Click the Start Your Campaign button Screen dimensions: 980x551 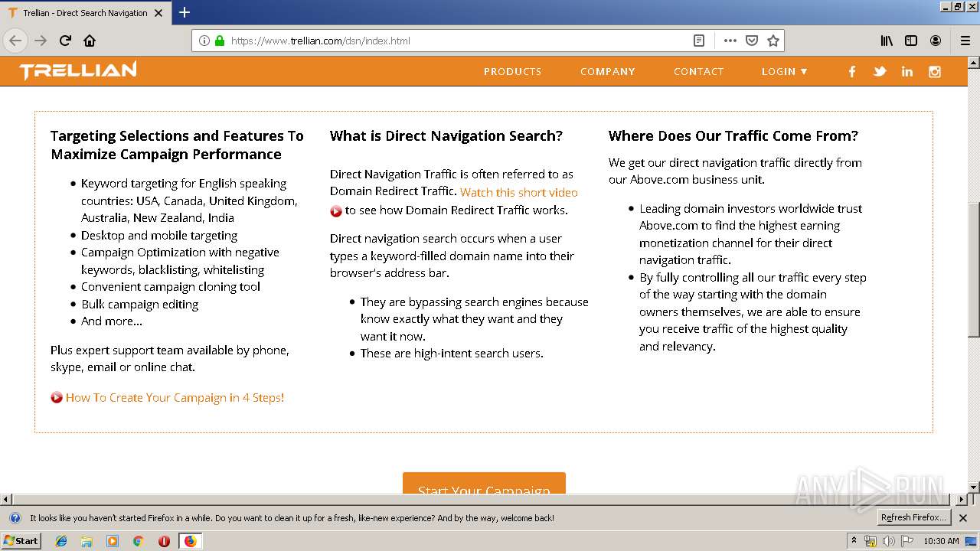(484, 483)
